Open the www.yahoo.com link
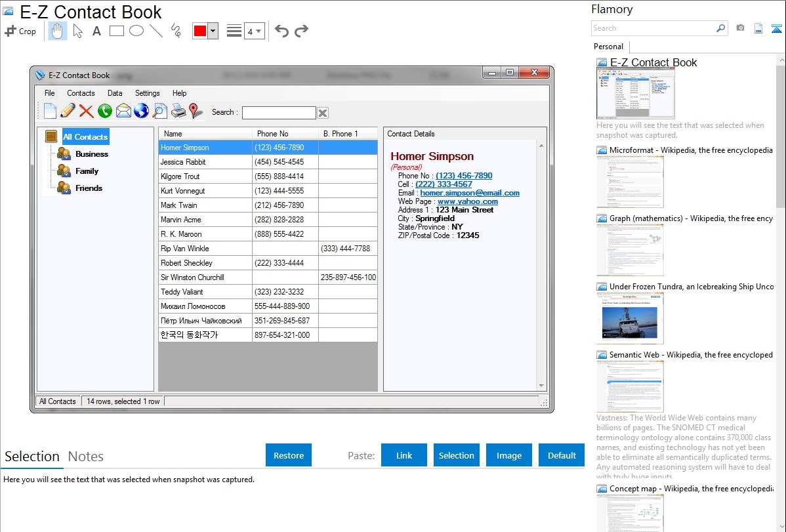 pos(468,201)
